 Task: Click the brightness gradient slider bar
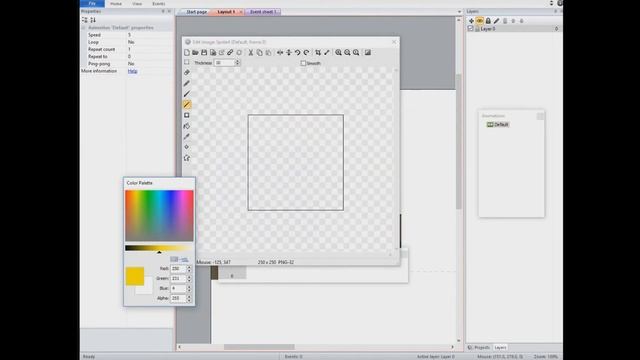coord(159,248)
